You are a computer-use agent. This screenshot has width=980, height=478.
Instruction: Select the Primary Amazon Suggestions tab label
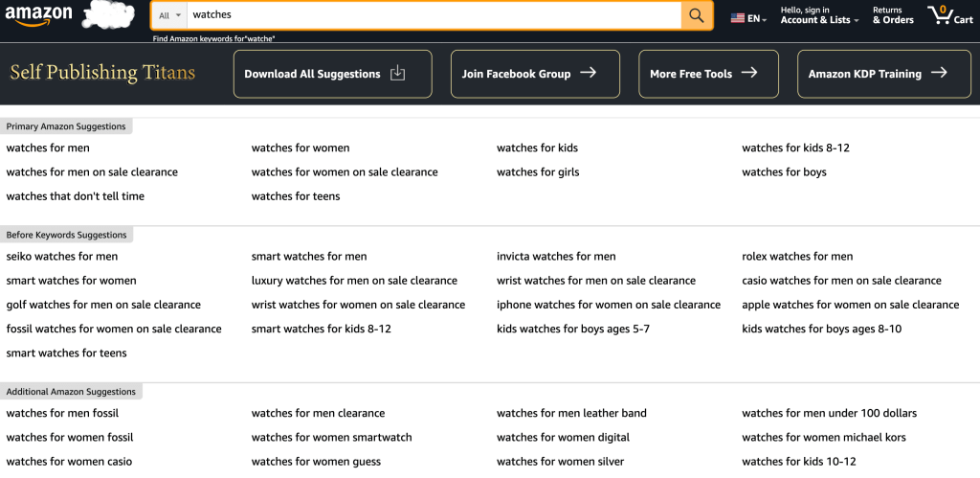[x=66, y=126]
